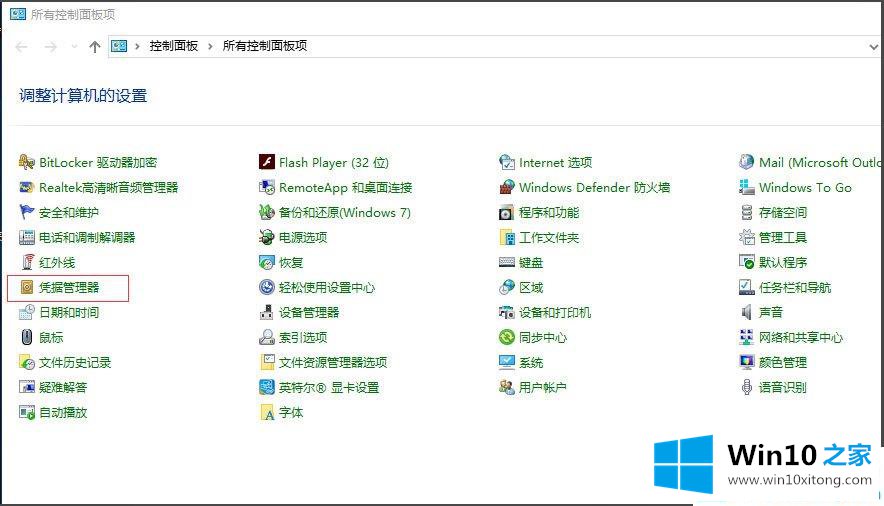Open the 文件历史记录 icon
Image resolution: width=884 pixels, height=506 pixels.
(26, 362)
